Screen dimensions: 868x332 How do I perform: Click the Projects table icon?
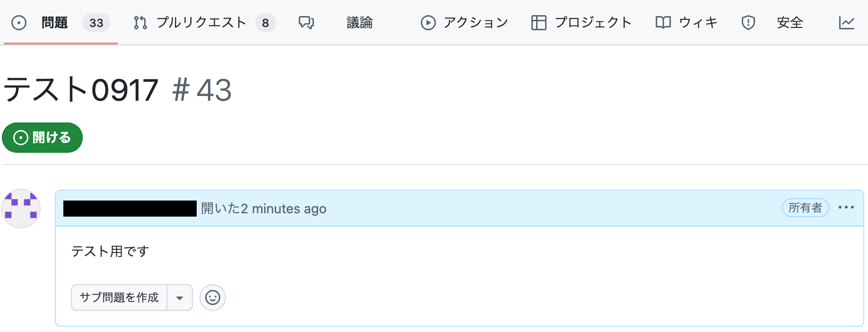[538, 23]
